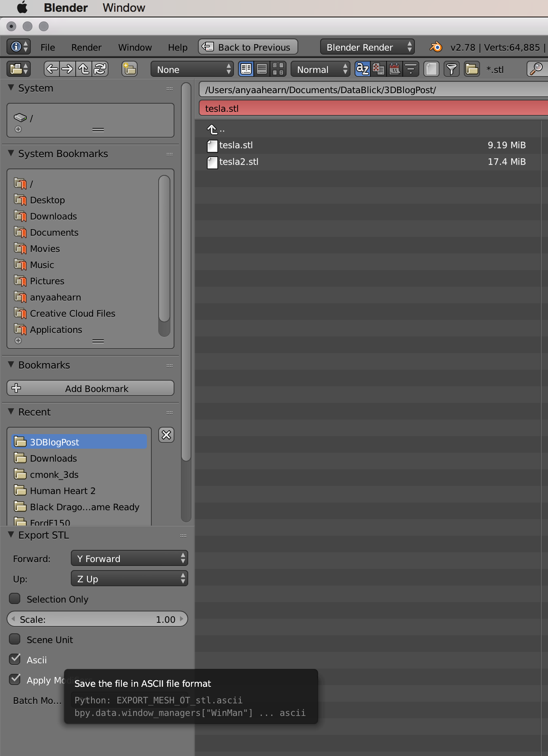Open the Forward axis dropdown
Screen dimensions: 548x756
[130, 558]
